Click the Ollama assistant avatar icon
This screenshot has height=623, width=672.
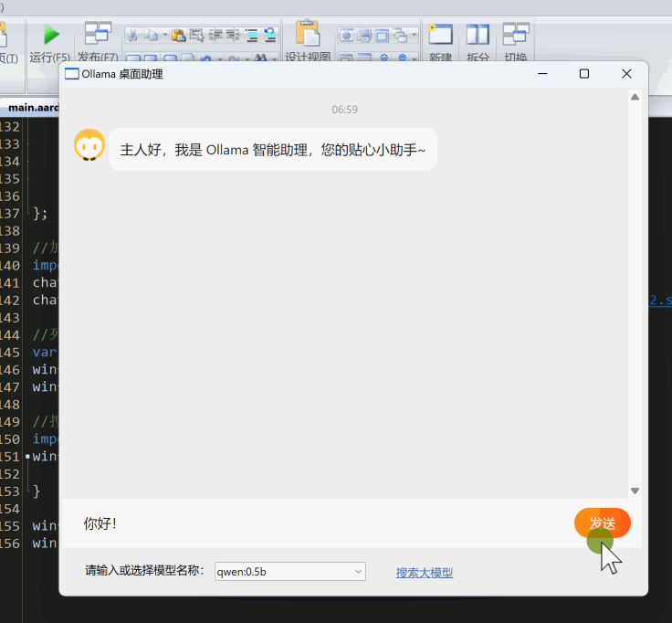click(89, 145)
